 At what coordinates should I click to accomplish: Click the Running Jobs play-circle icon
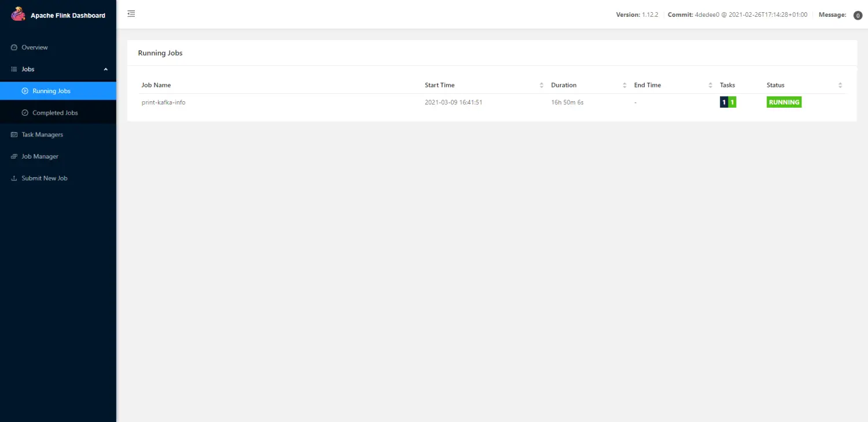(25, 91)
